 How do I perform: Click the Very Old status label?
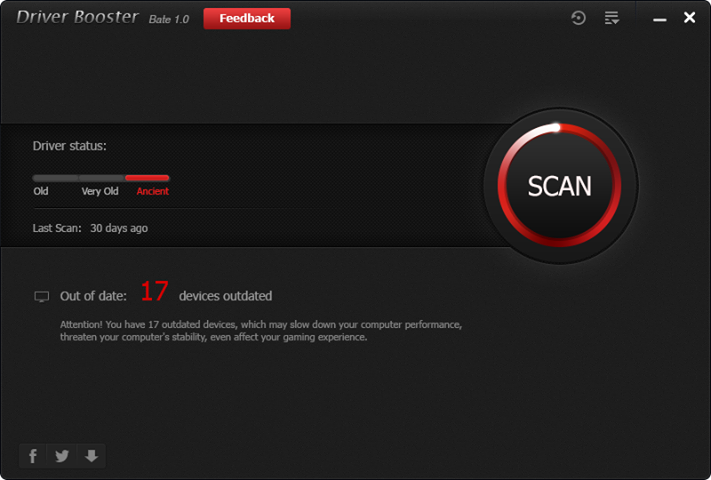[x=100, y=191]
